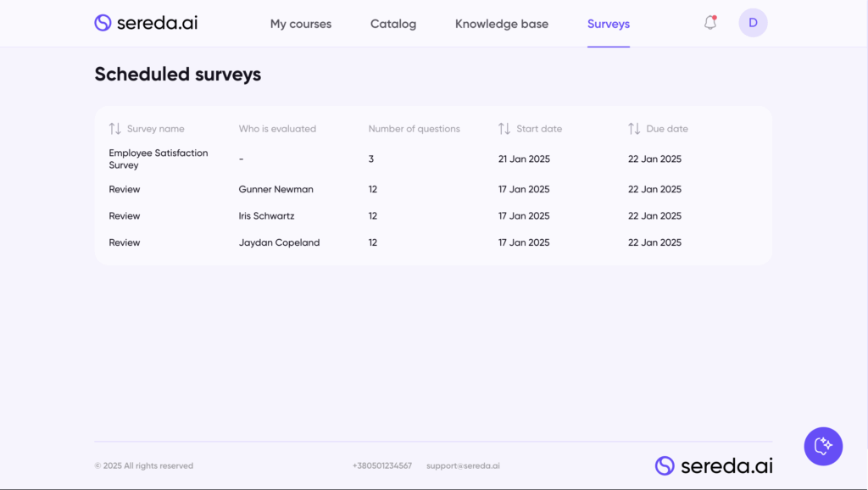This screenshot has width=868, height=490.
Task: Select the Surveys tab
Action: 609,24
